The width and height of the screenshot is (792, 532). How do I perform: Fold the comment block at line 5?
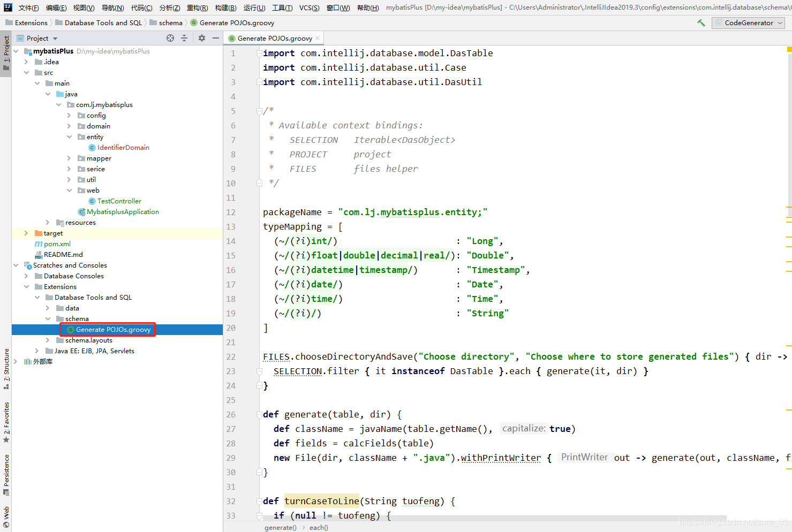(x=259, y=111)
